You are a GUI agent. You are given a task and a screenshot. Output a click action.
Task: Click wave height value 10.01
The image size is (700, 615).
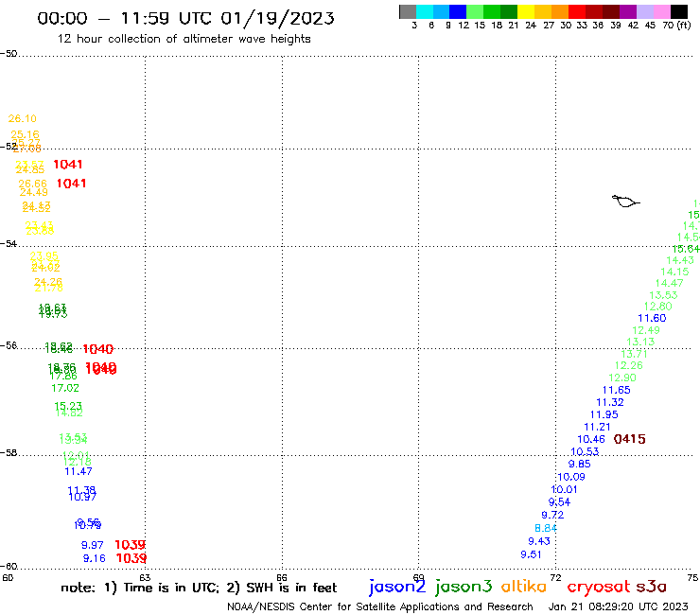pyautogui.click(x=565, y=489)
